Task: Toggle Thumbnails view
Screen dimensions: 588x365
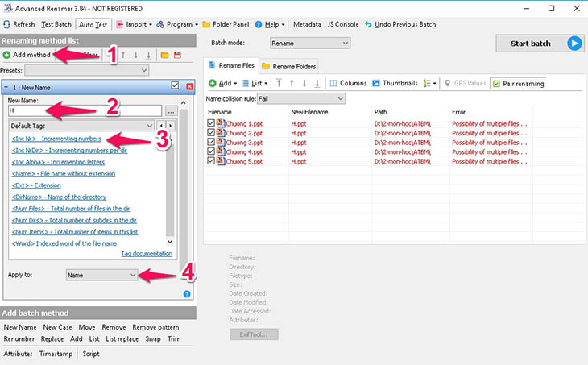Action: point(395,83)
